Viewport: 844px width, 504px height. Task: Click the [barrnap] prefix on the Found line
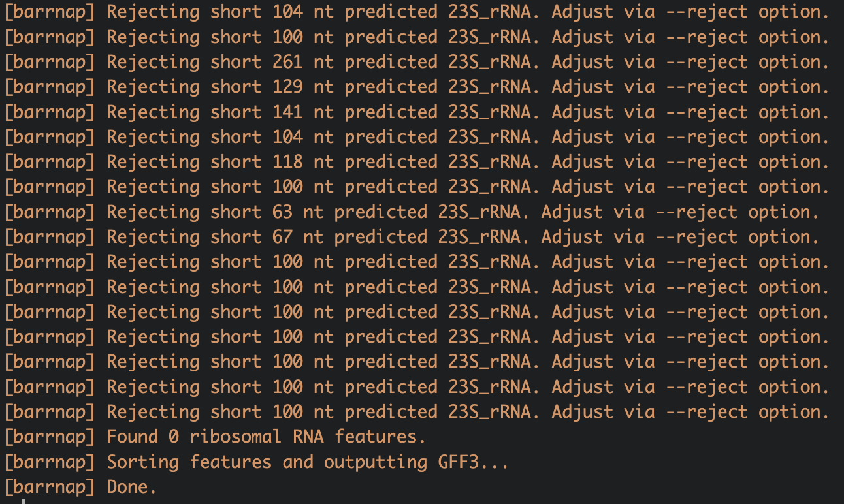click(50, 437)
